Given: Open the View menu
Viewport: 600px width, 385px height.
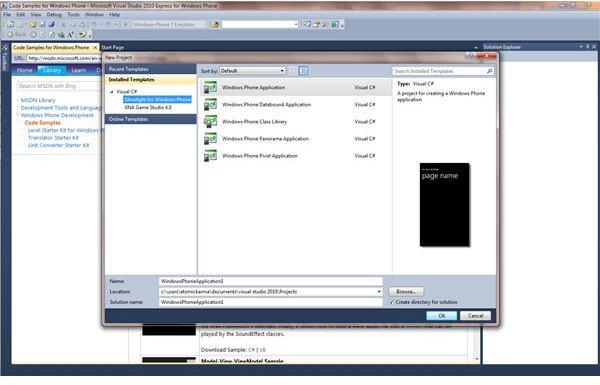Looking at the screenshot, I should (36, 15).
